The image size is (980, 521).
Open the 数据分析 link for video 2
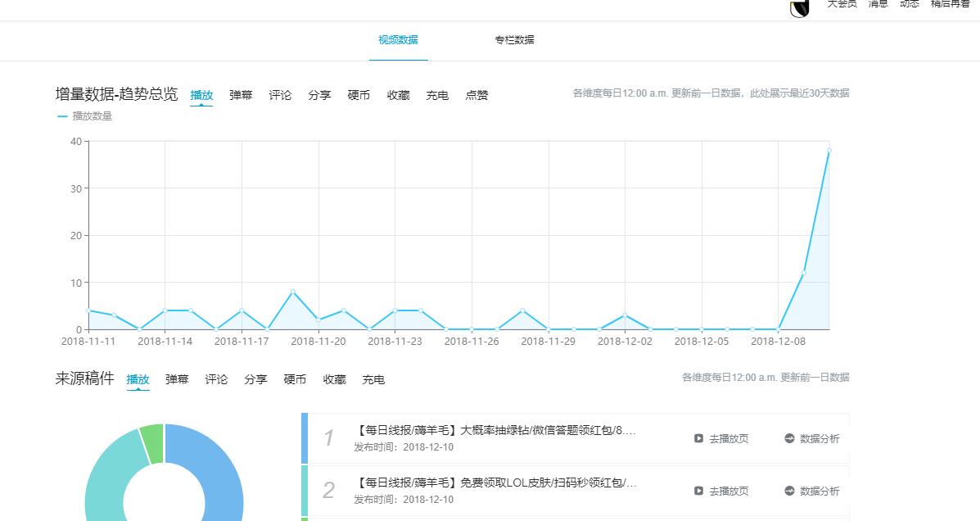(819, 491)
